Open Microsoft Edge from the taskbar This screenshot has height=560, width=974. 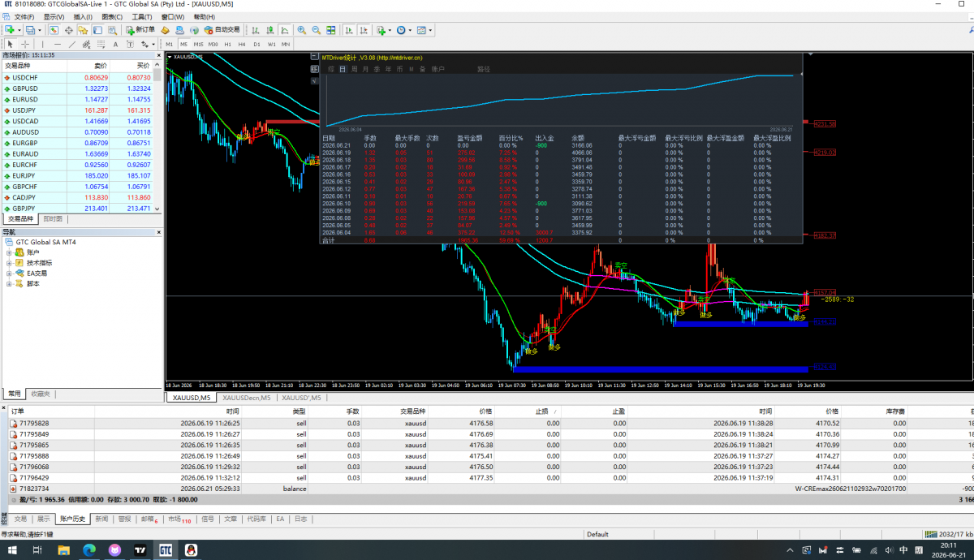(88, 549)
